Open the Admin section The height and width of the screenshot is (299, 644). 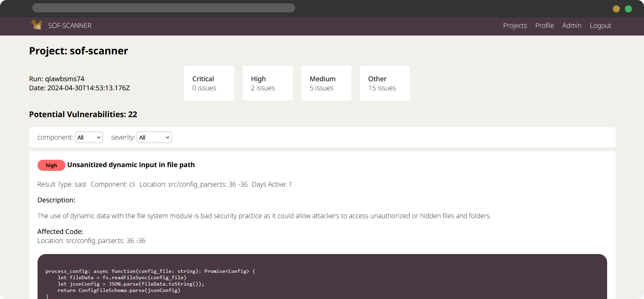572,26
